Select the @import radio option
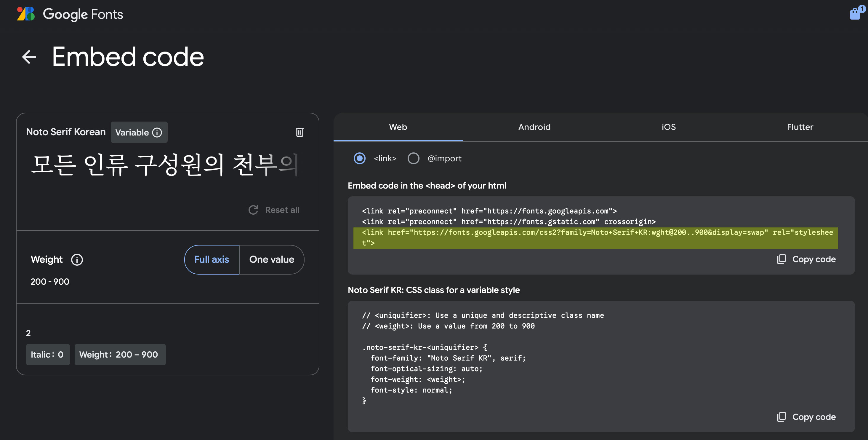868x440 pixels. pyautogui.click(x=414, y=158)
